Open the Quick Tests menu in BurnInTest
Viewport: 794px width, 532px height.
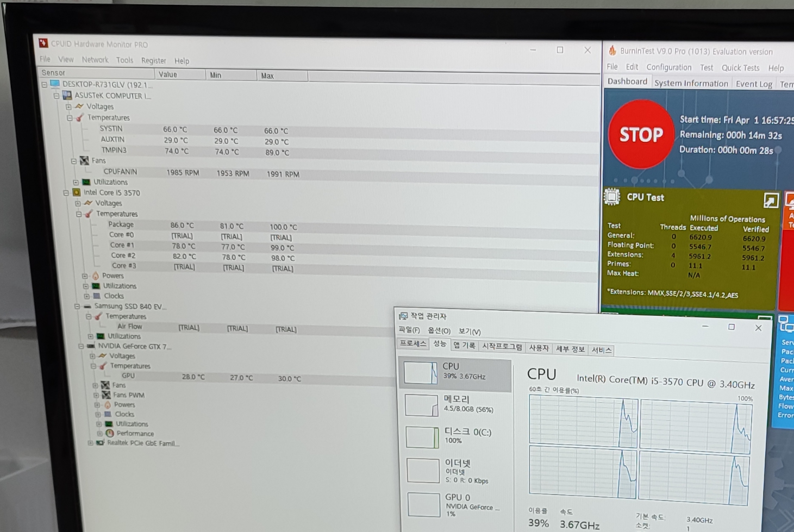click(740, 67)
